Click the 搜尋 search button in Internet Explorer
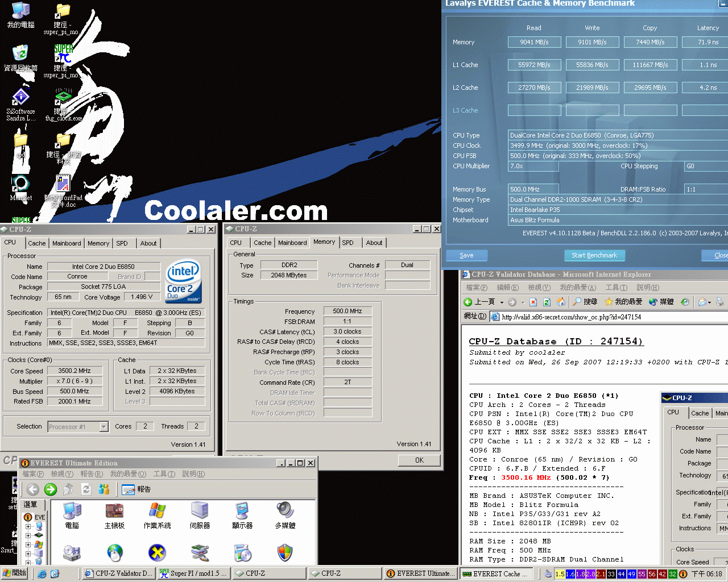Viewport: 728px width, 582px height. coord(585,302)
